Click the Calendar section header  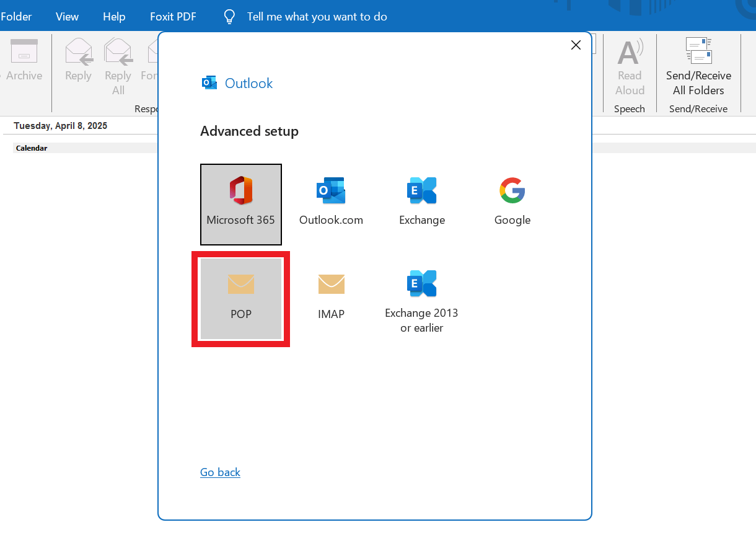click(x=32, y=148)
